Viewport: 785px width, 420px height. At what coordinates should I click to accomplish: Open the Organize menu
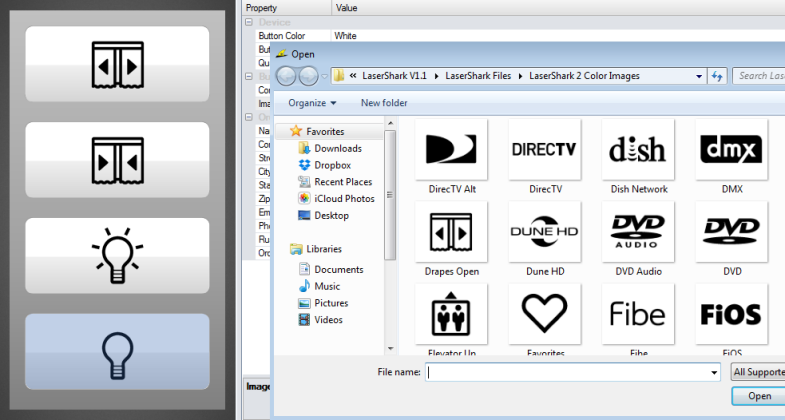point(312,103)
